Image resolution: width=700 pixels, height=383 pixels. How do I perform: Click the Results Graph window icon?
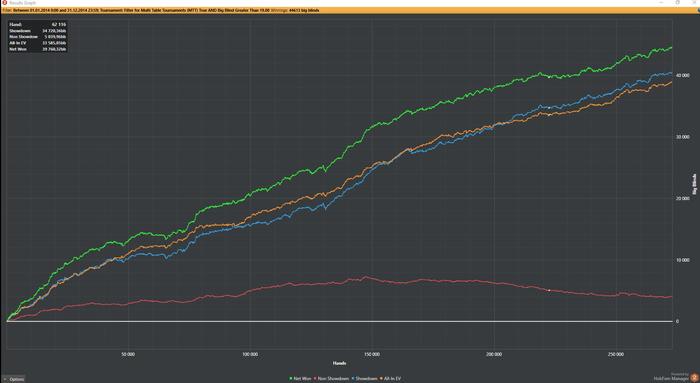pyautogui.click(x=4, y=3)
